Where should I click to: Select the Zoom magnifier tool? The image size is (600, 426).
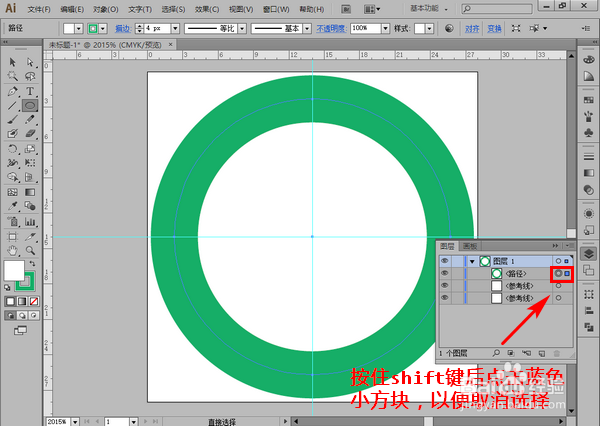(30, 251)
